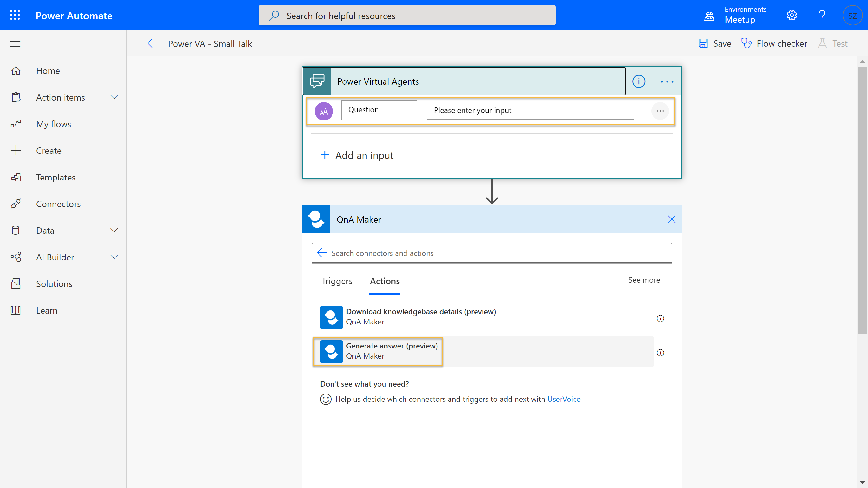Click the Learn book icon
Screen dimensions: 868x488
point(16,310)
